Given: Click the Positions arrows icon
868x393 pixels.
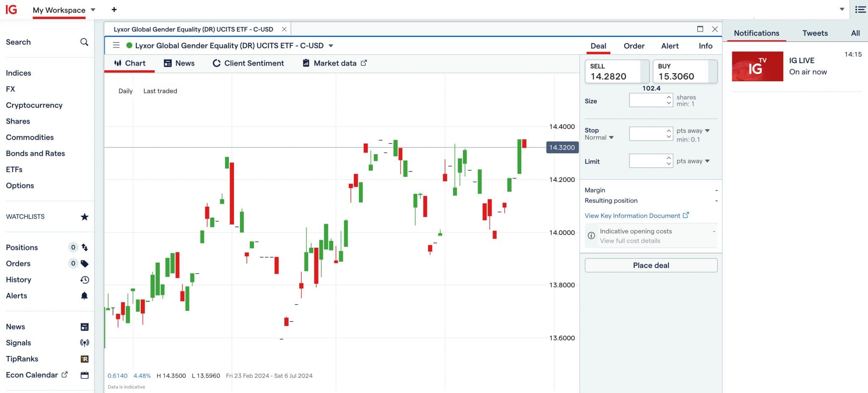Looking at the screenshot, I should [x=85, y=247].
